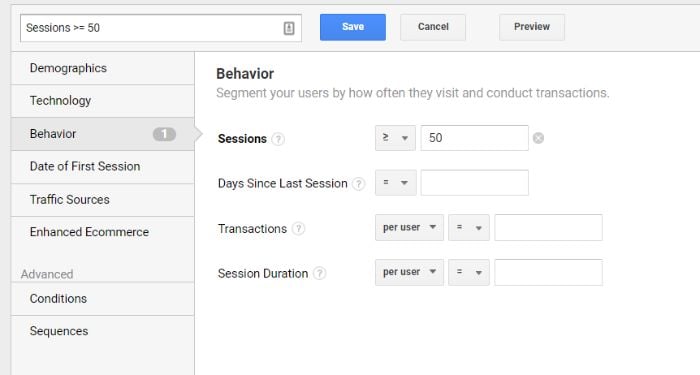This screenshot has width=700, height=375.
Task: Save the segment
Action: pyautogui.click(x=353, y=27)
